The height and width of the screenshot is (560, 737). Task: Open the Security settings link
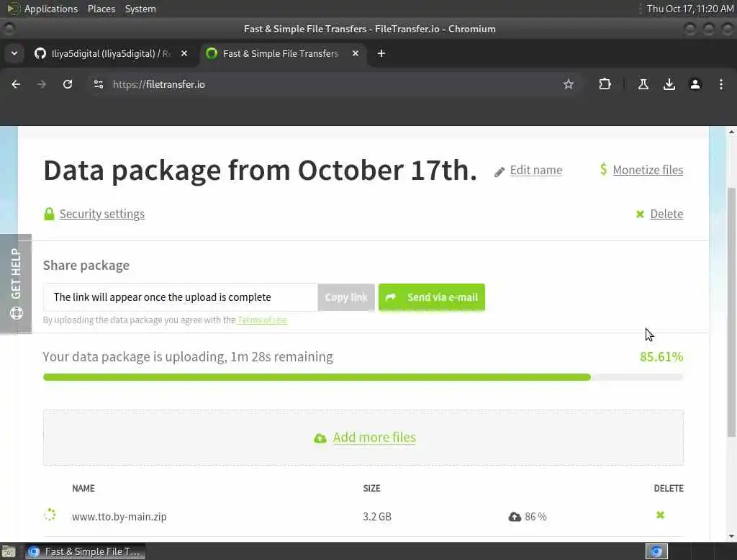click(101, 214)
